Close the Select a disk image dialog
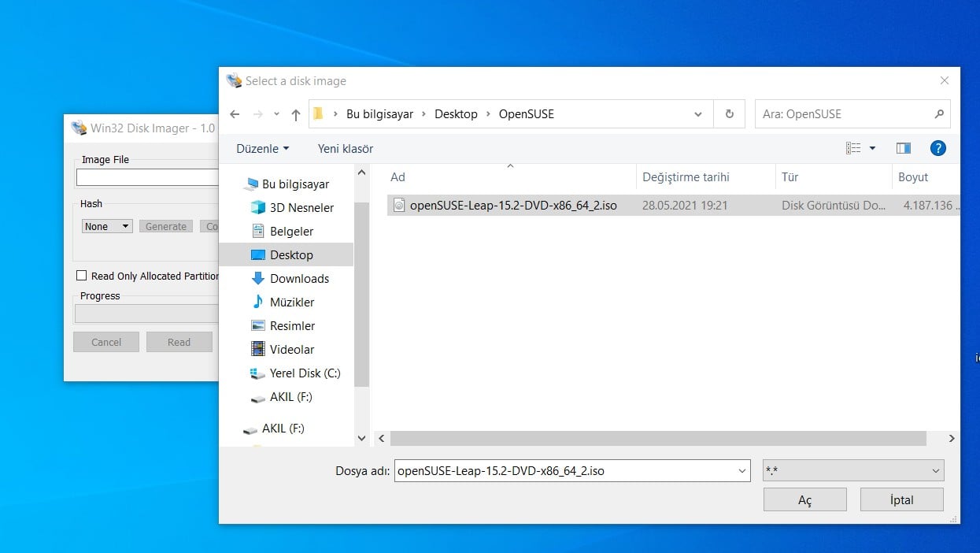980x553 pixels. click(945, 80)
